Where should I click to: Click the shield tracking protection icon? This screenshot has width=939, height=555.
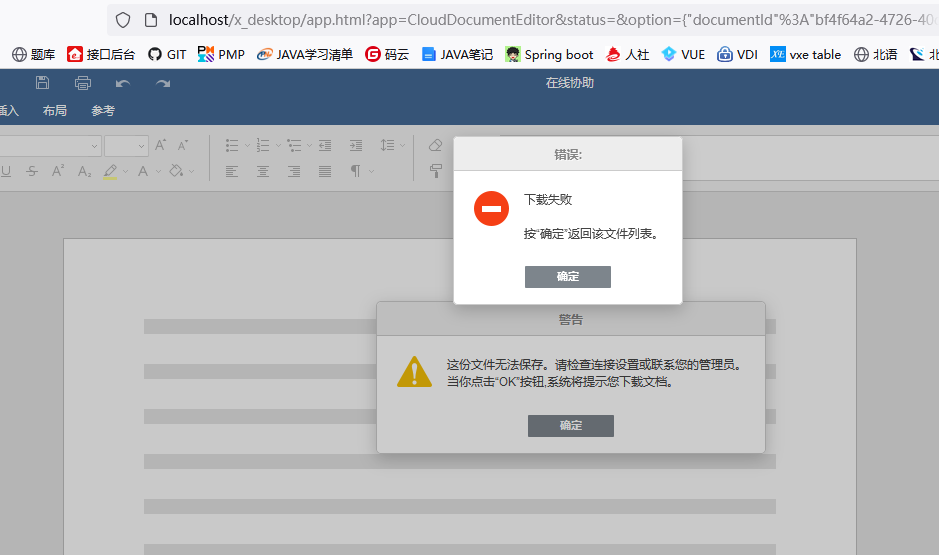tap(123, 20)
